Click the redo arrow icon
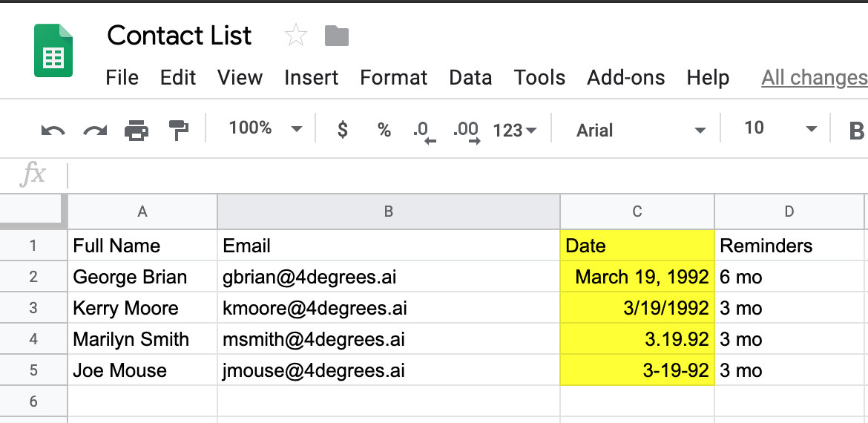868x423 pixels. click(x=95, y=131)
